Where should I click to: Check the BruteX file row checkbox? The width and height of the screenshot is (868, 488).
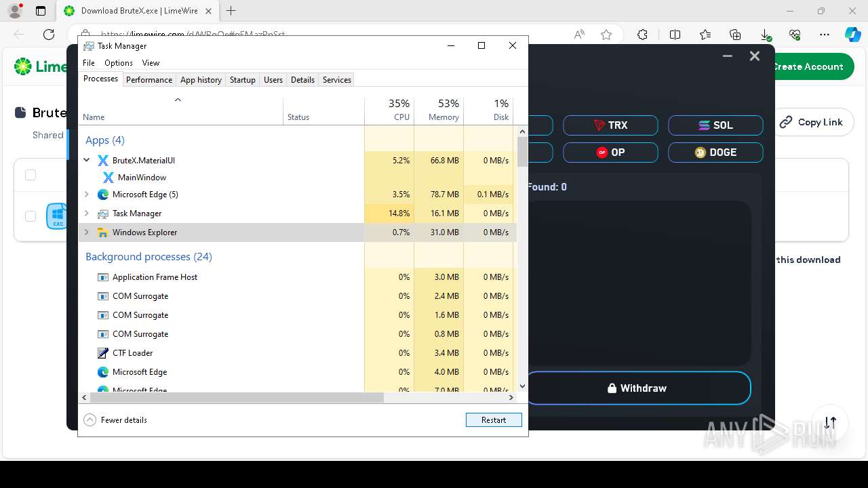31,216
